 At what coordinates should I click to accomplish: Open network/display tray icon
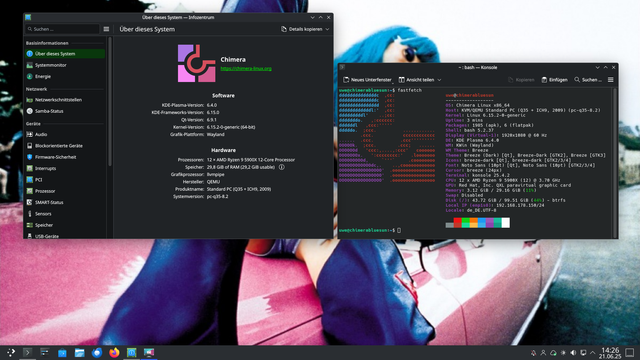tap(583, 353)
